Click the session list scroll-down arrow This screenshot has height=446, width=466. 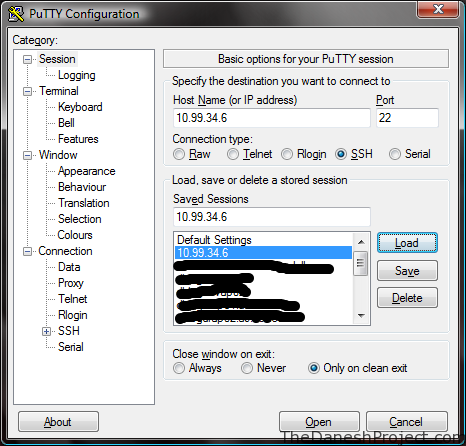(361, 316)
